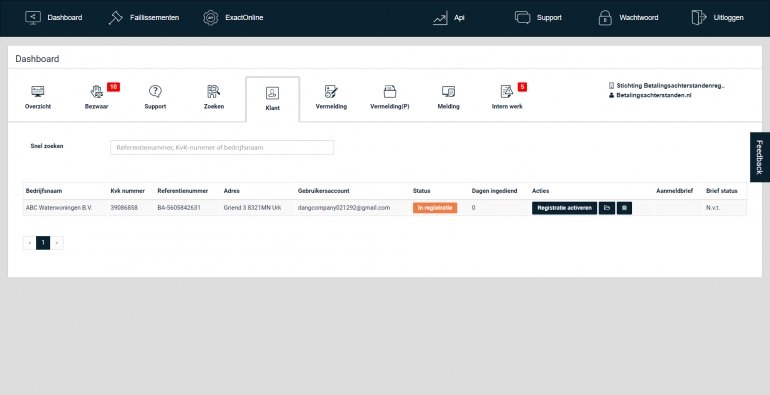Open Support in the top navigation bar

pos(538,18)
